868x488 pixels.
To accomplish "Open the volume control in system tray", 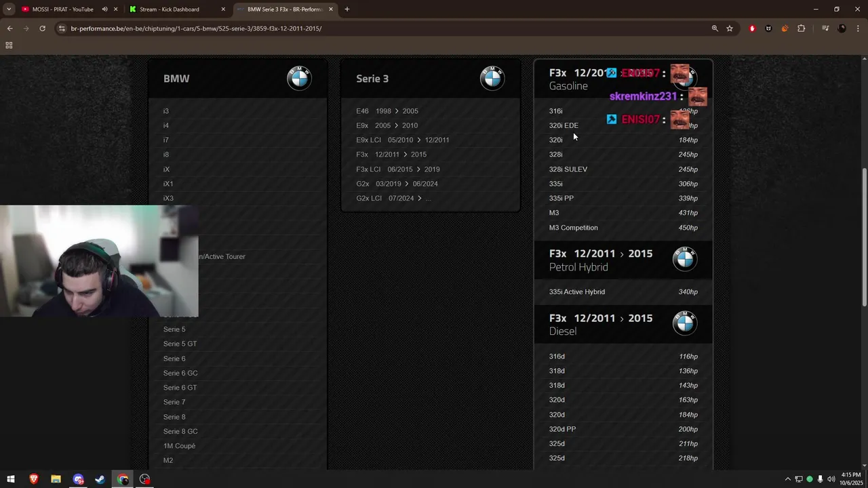I will [831, 479].
